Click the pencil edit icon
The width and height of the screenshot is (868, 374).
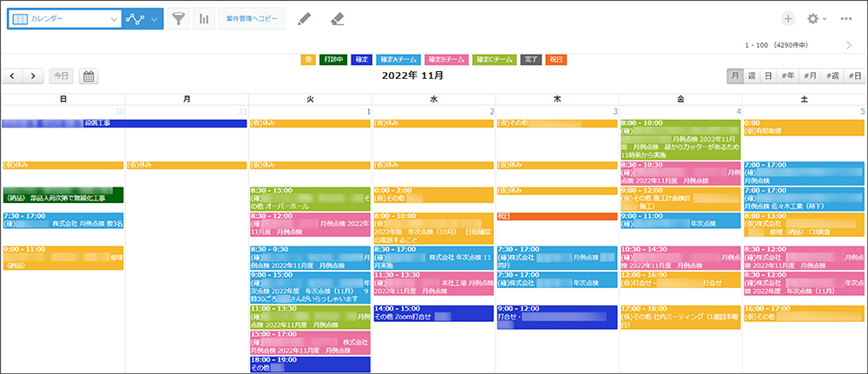(x=304, y=18)
